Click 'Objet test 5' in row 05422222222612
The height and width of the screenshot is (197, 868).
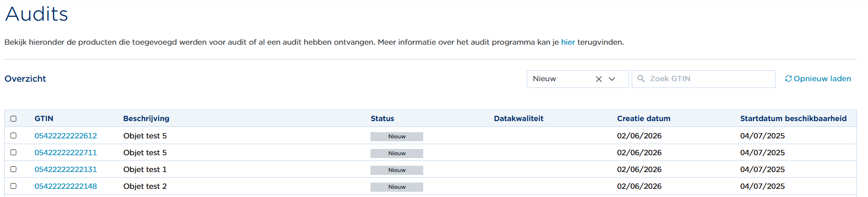tap(145, 136)
